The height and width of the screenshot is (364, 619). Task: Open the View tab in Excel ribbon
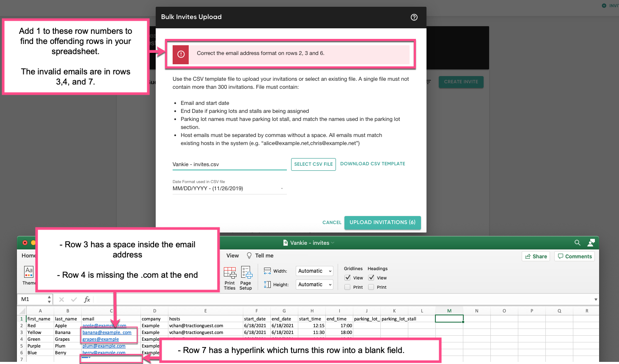pyautogui.click(x=232, y=255)
